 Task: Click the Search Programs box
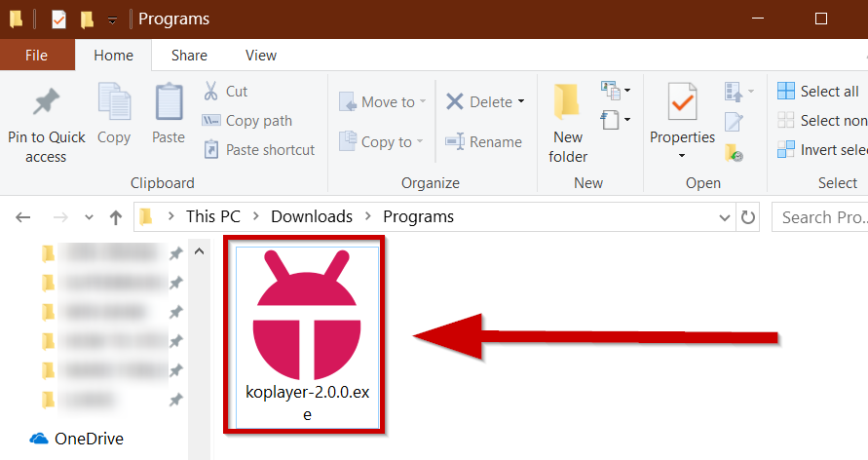[820, 217]
